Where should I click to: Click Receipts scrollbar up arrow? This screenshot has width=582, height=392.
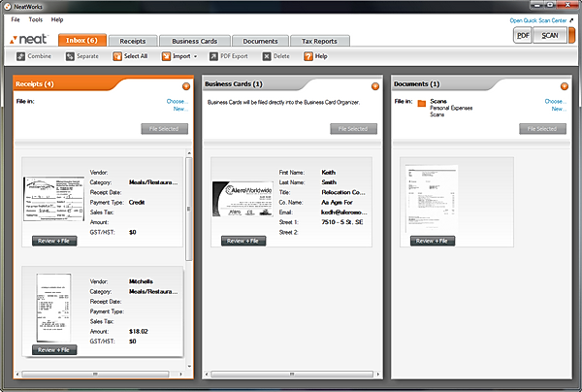click(189, 153)
